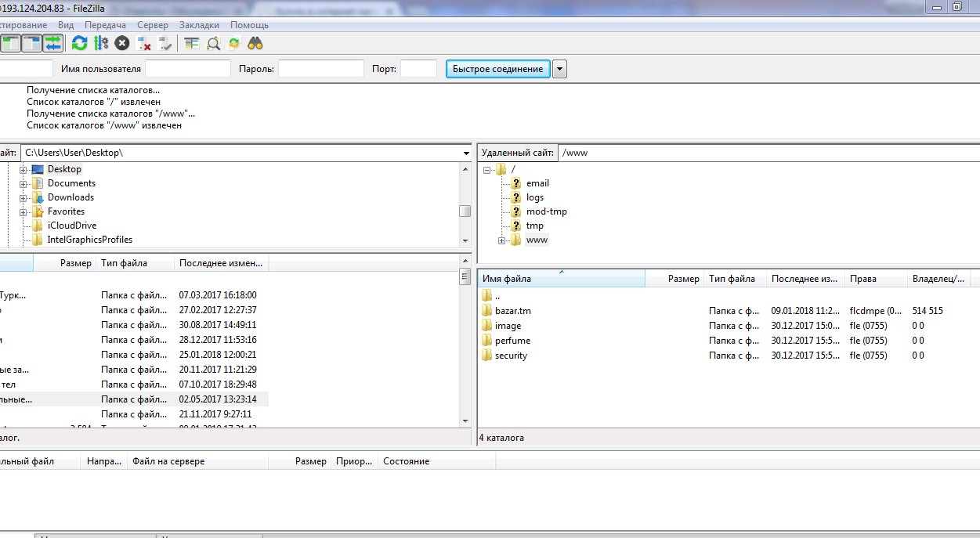Disconnect from server using red-X page icon

pos(143,43)
